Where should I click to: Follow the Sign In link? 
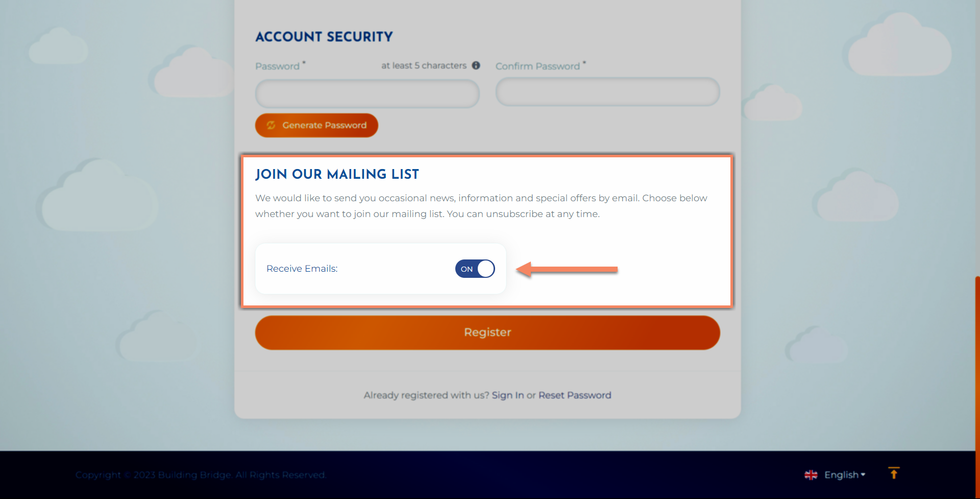point(507,395)
